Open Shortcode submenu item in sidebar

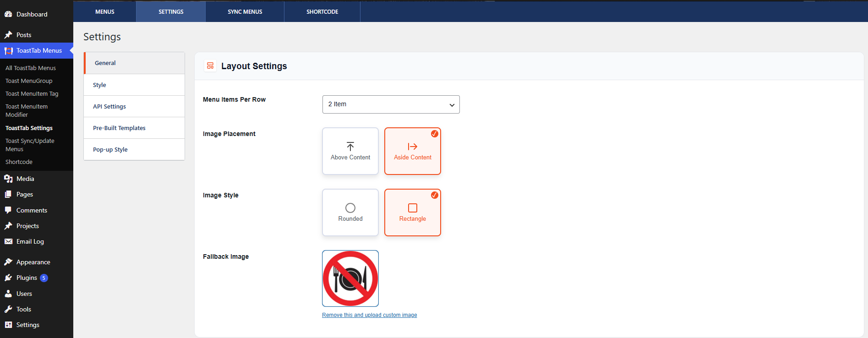19,162
